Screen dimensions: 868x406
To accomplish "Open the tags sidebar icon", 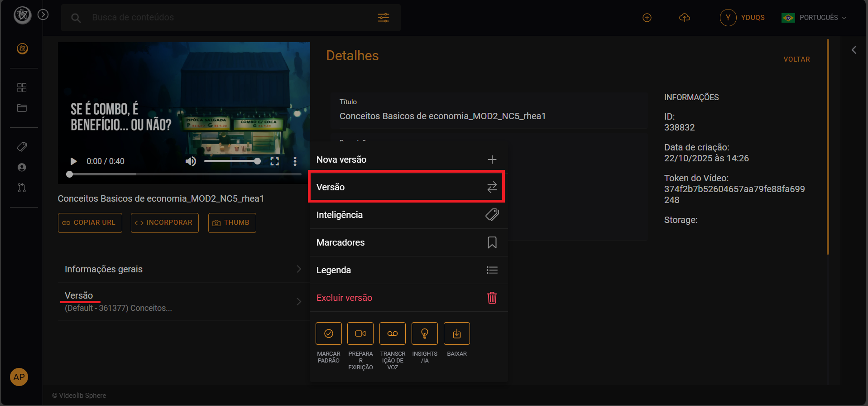I will click(x=22, y=147).
